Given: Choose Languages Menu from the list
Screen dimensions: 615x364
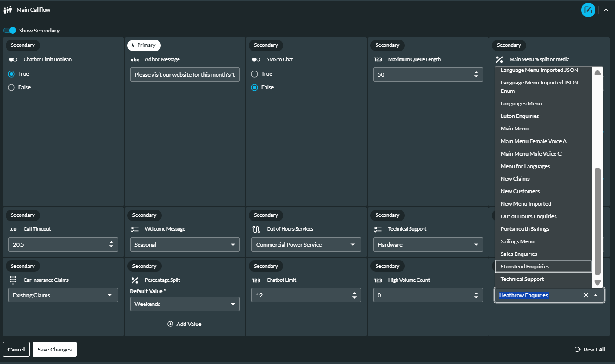Looking at the screenshot, I should click(543, 104).
